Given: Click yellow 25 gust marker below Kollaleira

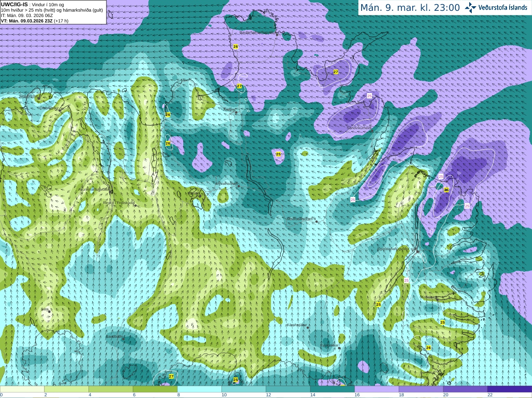Looking at the screenshot, I should [x=443, y=322].
